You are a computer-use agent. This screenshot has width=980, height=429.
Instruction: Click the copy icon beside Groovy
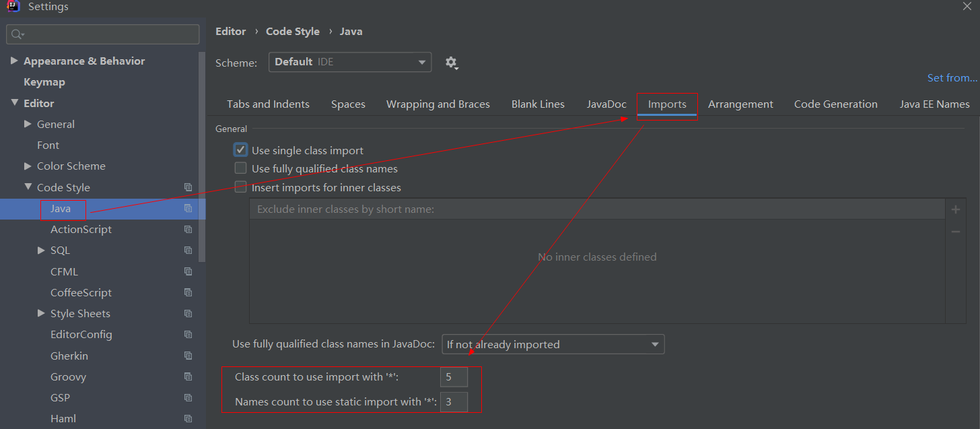(x=188, y=377)
